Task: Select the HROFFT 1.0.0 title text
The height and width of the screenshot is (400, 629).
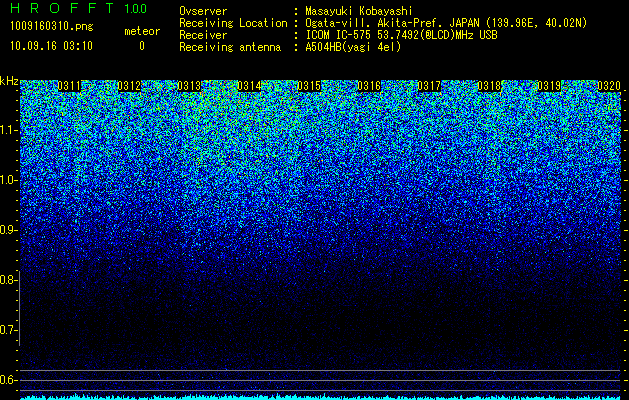Action: click(x=78, y=8)
